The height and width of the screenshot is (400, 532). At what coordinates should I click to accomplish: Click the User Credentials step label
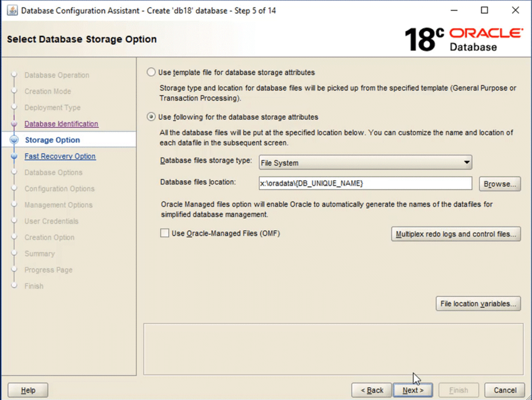pyautogui.click(x=51, y=221)
